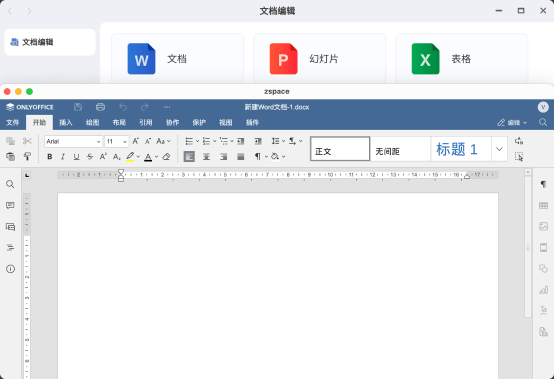Toggle Italic formatting
The image size is (554, 379).
63,156
